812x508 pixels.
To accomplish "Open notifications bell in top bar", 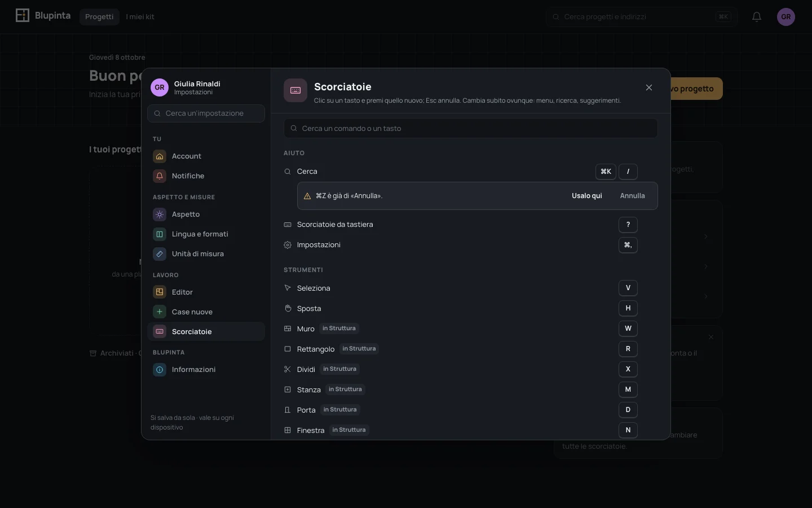I will (757, 17).
